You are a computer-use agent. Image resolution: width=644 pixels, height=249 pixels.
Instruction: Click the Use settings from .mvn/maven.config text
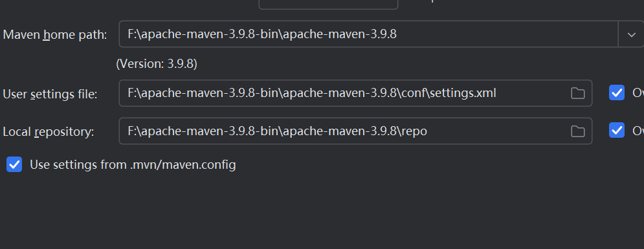pos(133,165)
